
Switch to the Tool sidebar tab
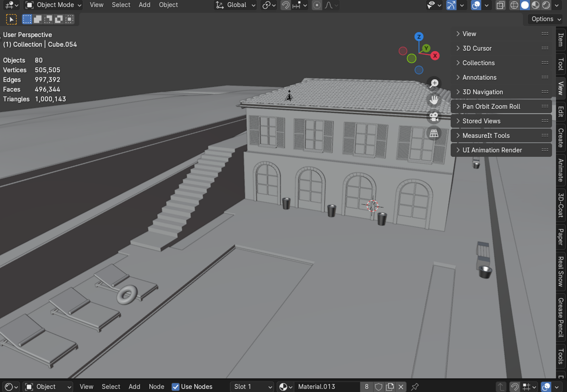[x=561, y=64]
